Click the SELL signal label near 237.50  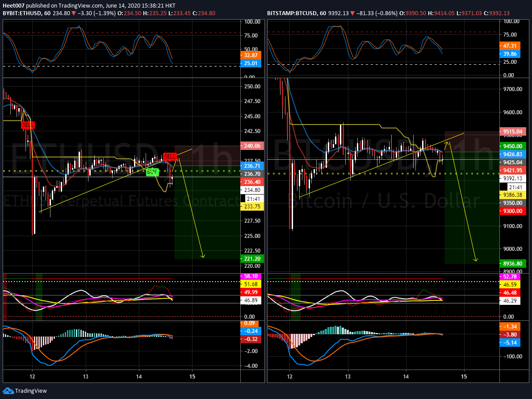pyautogui.click(x=170, y=157)
